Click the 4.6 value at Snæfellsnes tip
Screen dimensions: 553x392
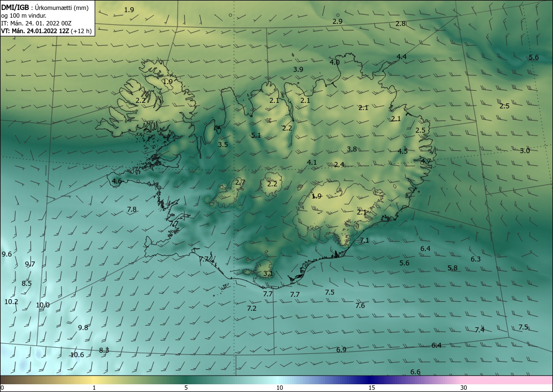point(117,181)
